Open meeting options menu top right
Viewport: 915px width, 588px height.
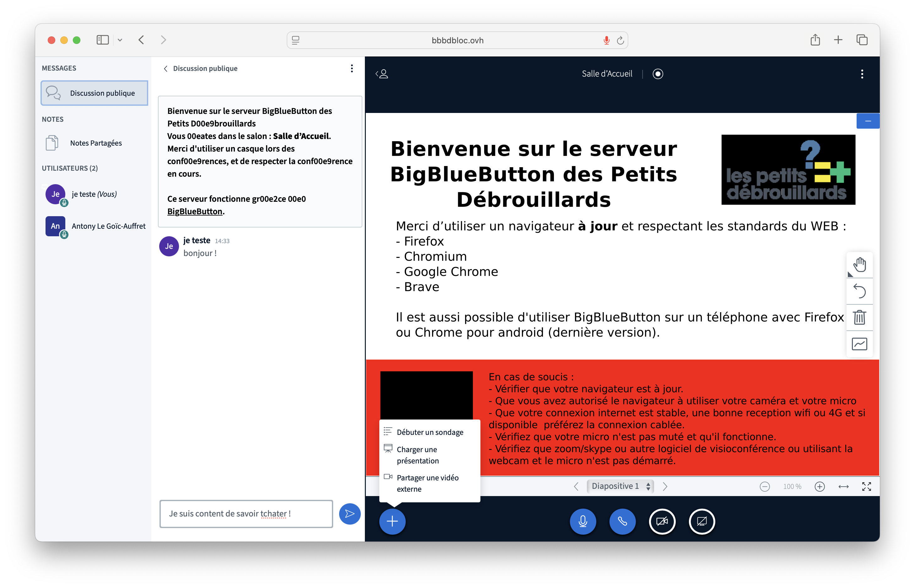862,74
